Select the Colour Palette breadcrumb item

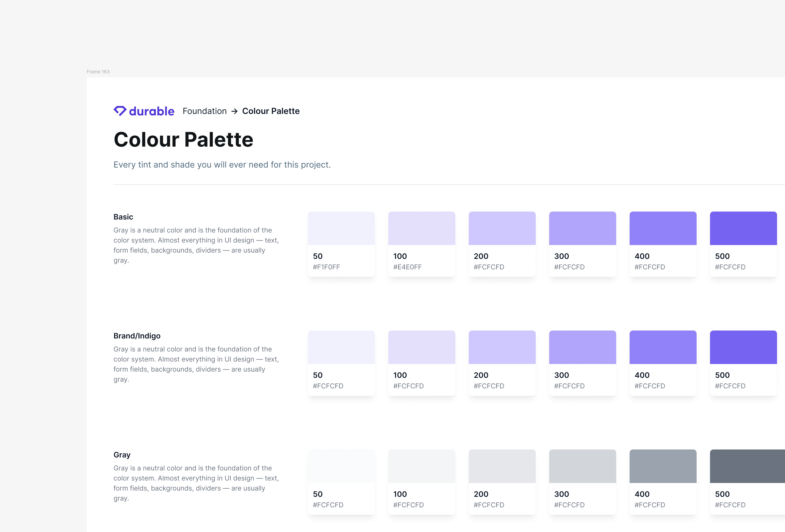pyautogui.click(x=271, y=111)
